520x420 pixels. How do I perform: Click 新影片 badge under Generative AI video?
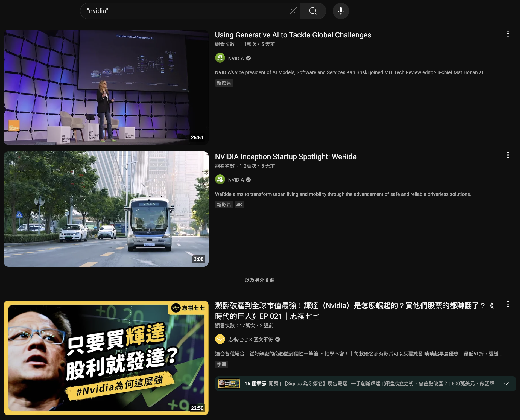224,83
